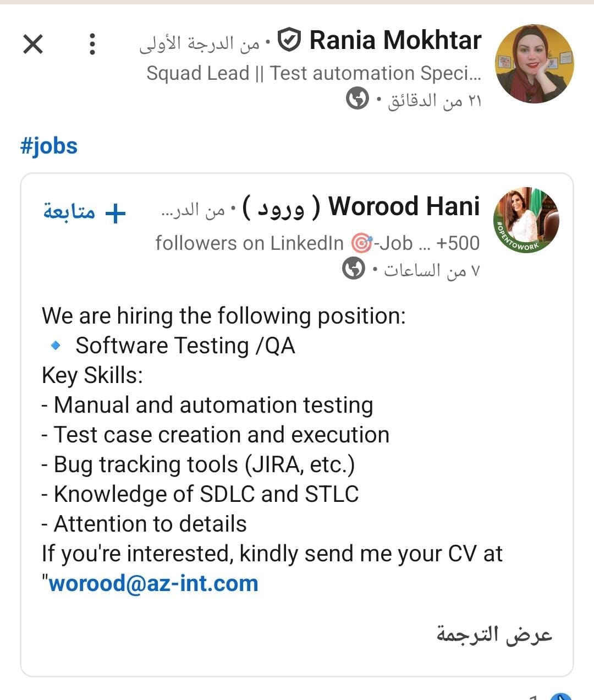594x700 pixels.
Task: Open Worood Hani's Open To Work profile picture
Action: pyautogui.click(x=526, y=221)
